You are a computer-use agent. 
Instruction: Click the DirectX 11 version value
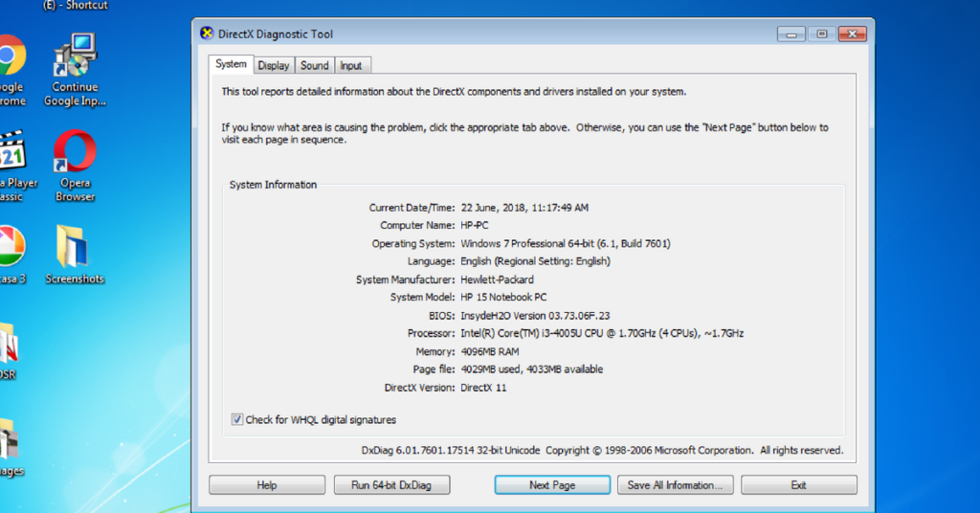(x=483, y=388)
